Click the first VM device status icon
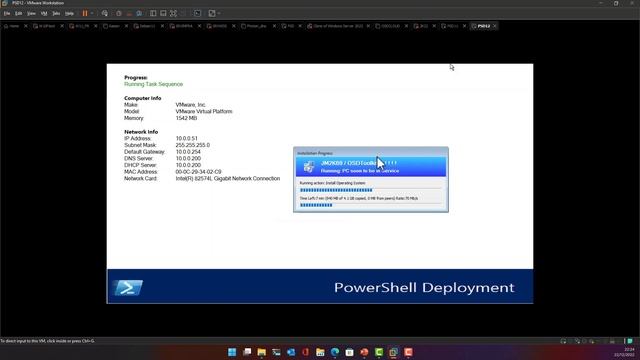640x360 pixels. click(x=563, y=341)
